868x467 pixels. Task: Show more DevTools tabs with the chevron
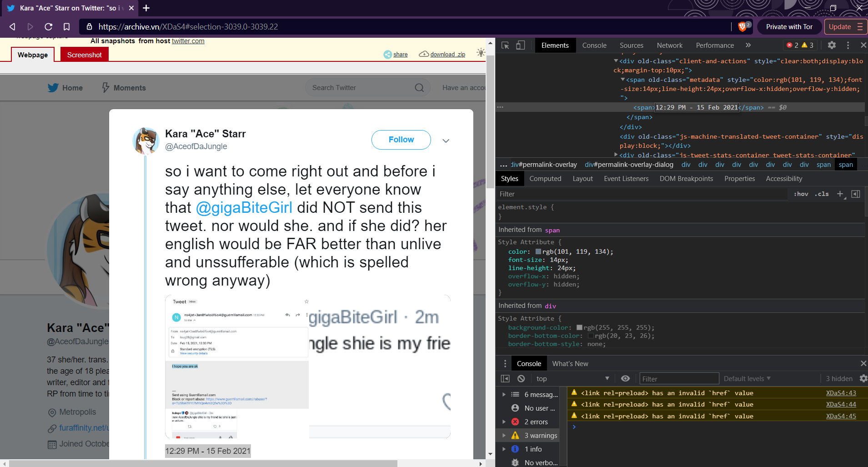pos(748,45)
